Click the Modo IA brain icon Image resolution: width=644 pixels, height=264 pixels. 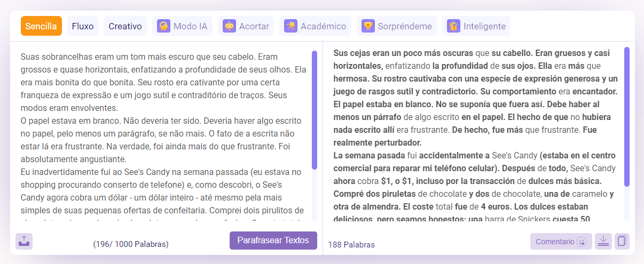163,26
